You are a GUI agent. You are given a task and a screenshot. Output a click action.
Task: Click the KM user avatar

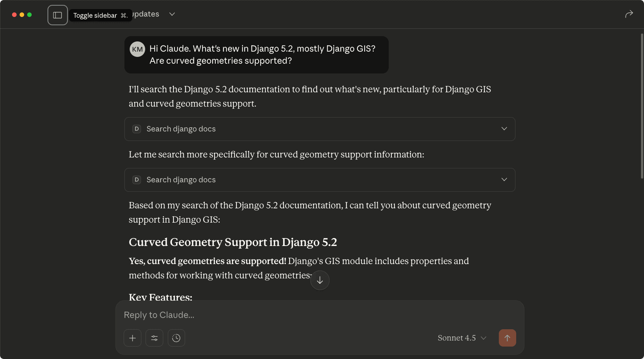[x=137, y=49]
